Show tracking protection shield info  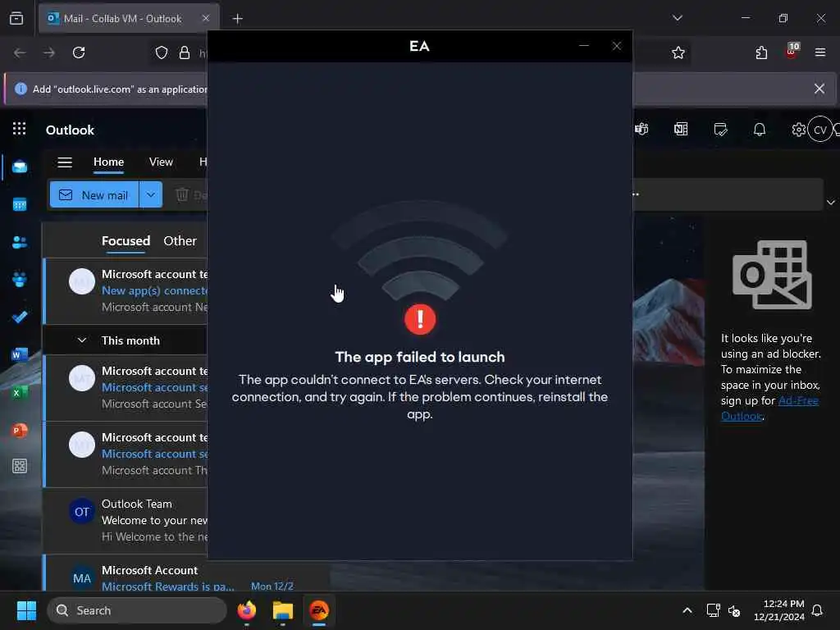[x=162, y=52]
